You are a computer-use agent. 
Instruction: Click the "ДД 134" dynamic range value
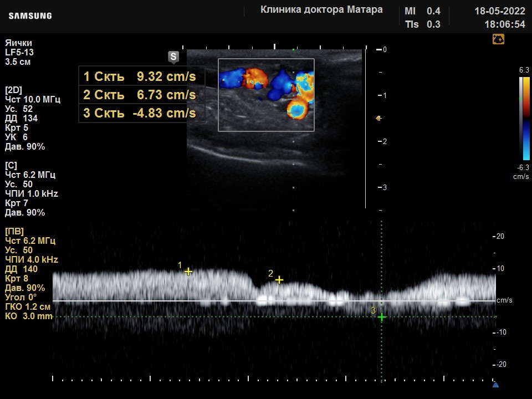(21, 119)
